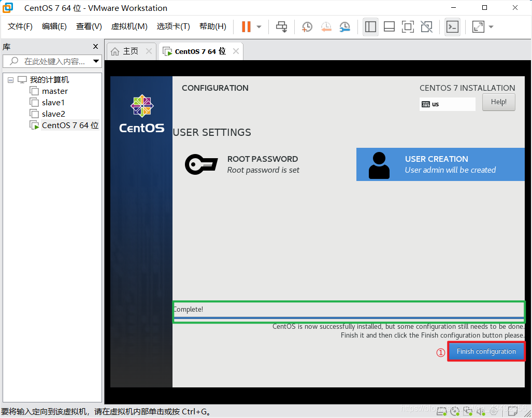This screenshot has height=418, width=532.
Task: Click the installation progress bar
Action: pyautogui.click(x=349, y=318)
